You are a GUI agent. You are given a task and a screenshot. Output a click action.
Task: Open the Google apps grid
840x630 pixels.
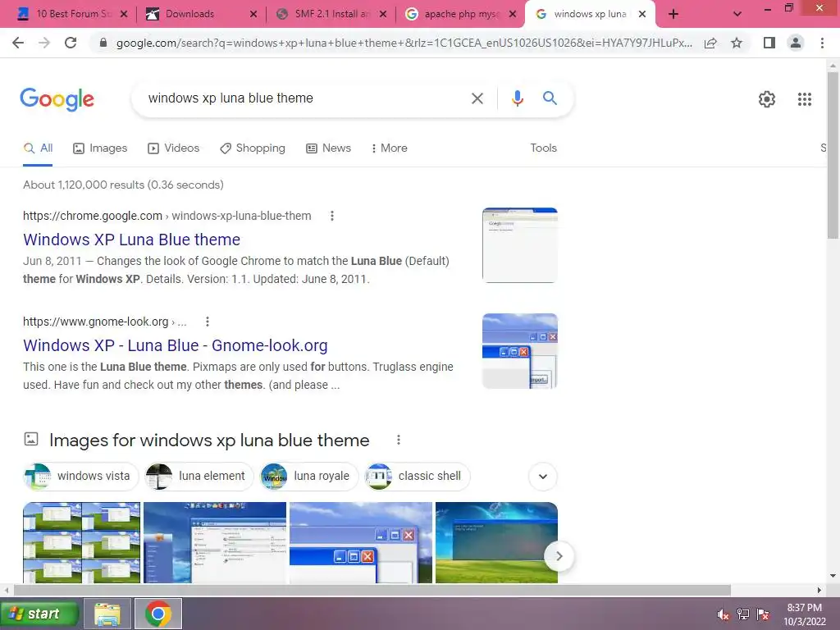tap(805, 99)
